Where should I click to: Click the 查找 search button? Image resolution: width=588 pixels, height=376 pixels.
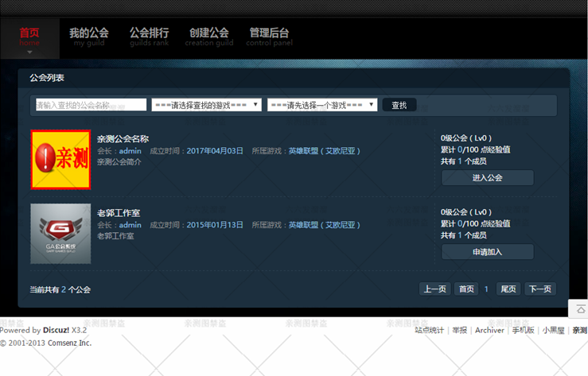pos(399,105)
